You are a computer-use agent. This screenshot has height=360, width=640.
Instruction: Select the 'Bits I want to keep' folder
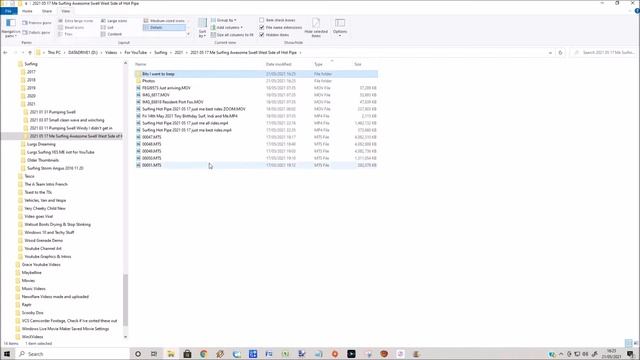pos(256,74)
